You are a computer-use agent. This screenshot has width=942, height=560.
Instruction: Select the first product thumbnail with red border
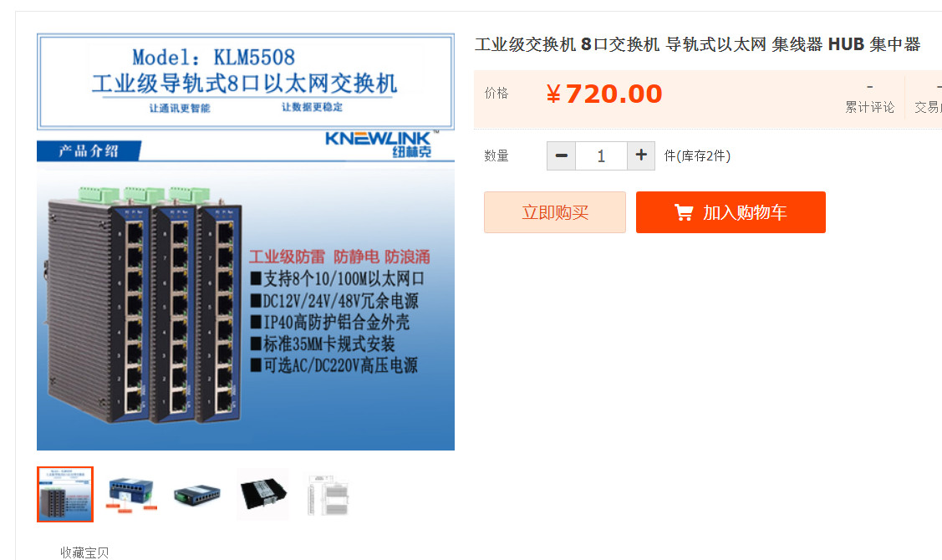65,494
